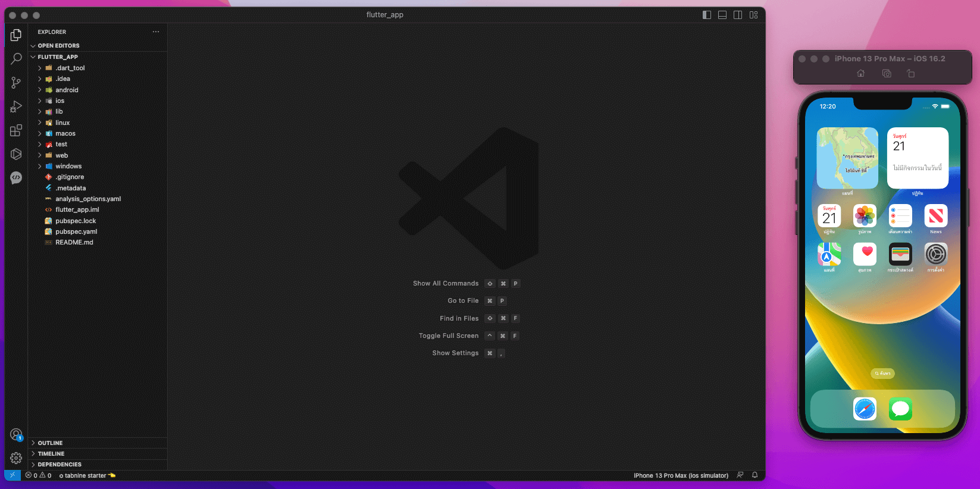Open the Source Control view
Image resolution: width=980 pixels, height=489 pixels.
[16, 83]
